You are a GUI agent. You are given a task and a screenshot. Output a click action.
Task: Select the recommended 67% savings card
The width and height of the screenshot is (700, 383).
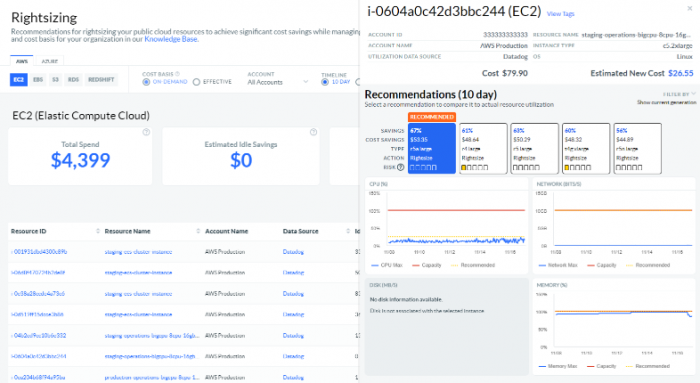tap(432, 148)
